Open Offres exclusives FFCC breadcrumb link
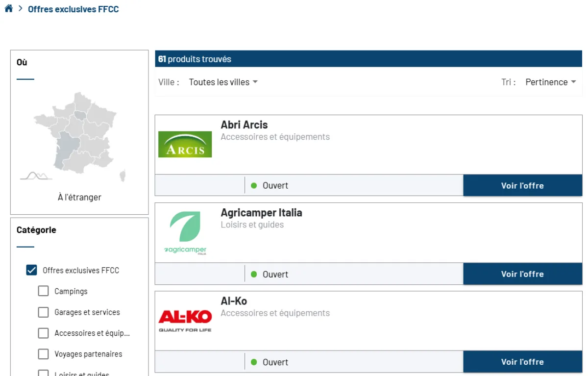Viewport: 588px width, 376px height. [73, 9]
